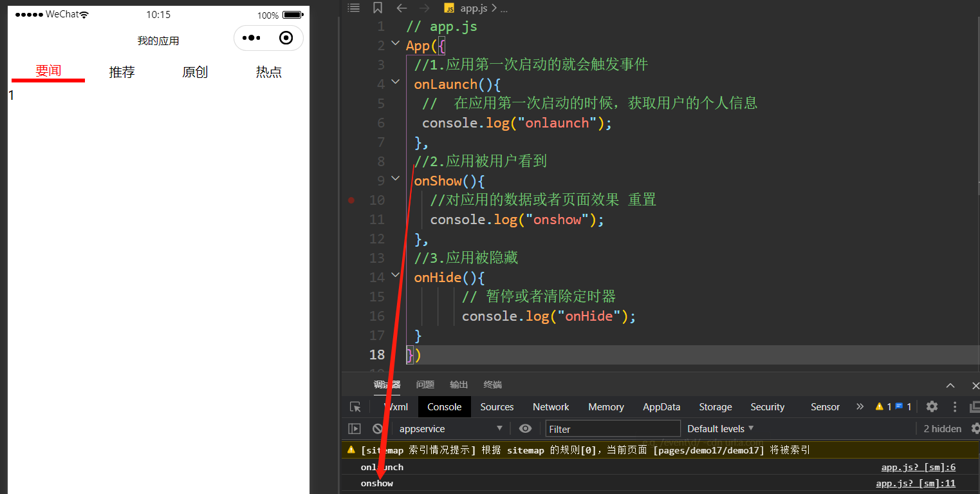Click the onLaunch(){ code on line 4
This screenshot has height=494, width=980.
tap(458, 84)
